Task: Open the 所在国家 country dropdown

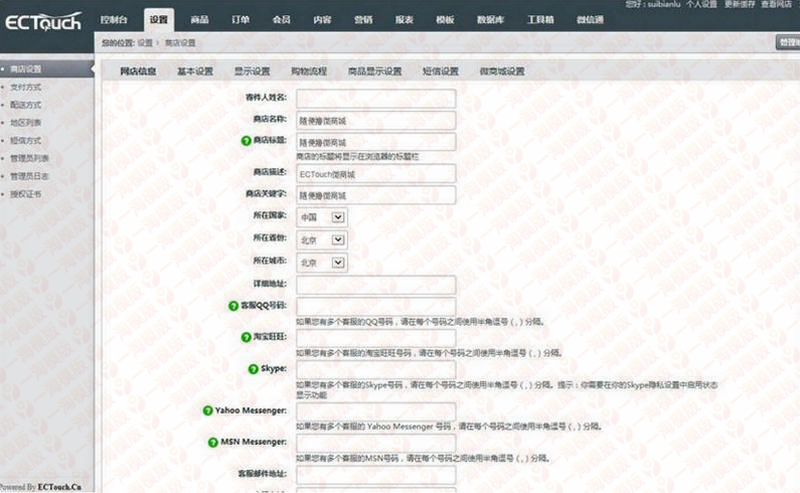Action: [322, 217]
